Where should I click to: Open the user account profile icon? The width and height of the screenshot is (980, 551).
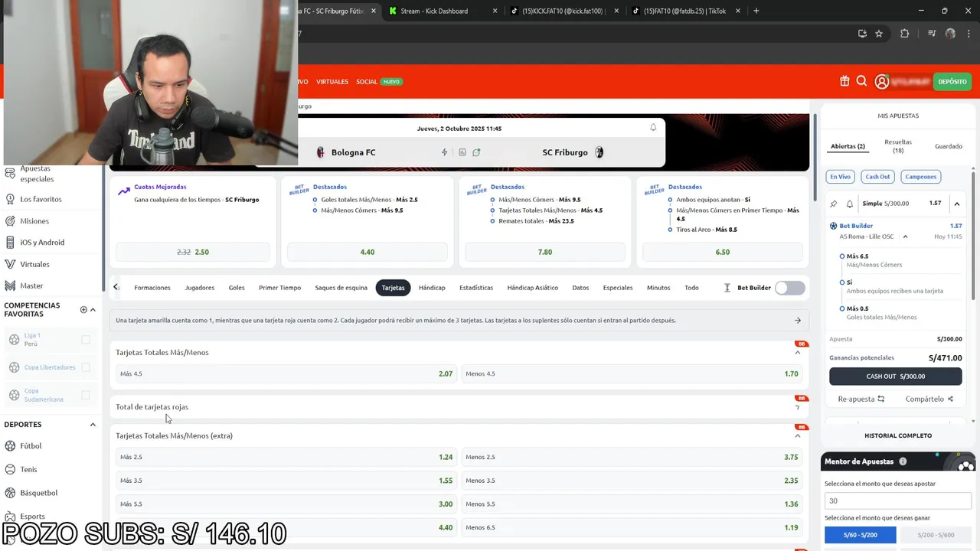coord(882,81)
